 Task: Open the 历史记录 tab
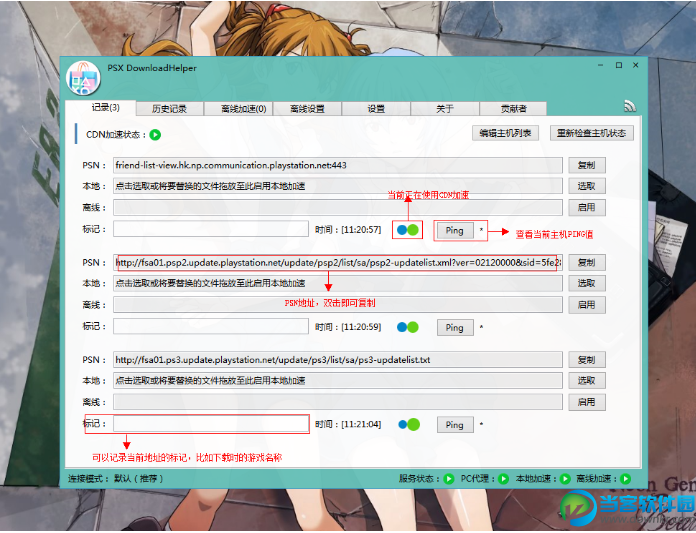(x=170, y=109)
